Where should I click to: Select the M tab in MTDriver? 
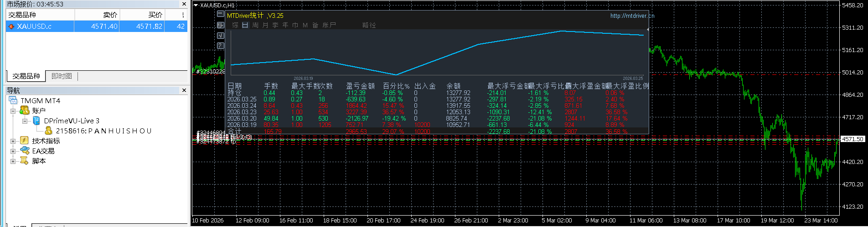point(305,25)
